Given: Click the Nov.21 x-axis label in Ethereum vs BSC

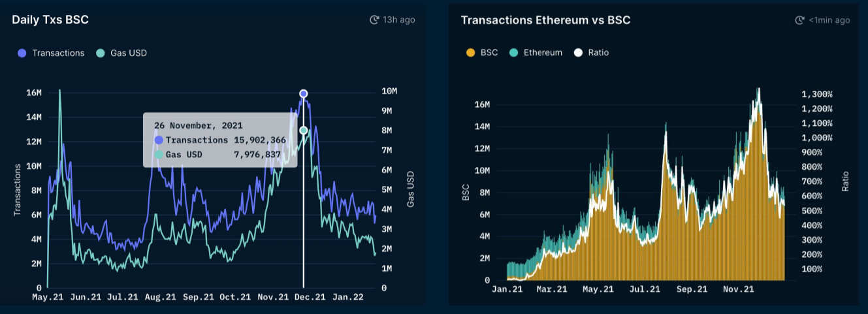Looking at the screenshot, I should 738,289.
